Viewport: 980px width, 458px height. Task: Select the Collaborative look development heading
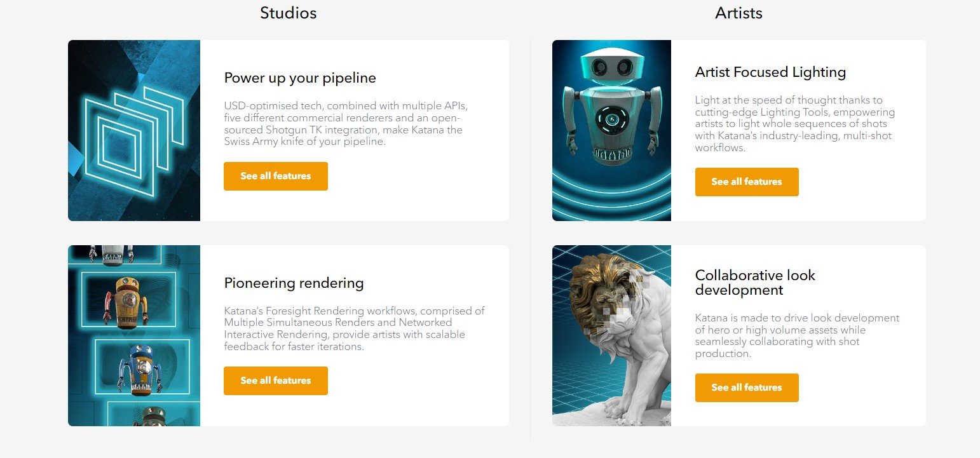click(755, 283)
